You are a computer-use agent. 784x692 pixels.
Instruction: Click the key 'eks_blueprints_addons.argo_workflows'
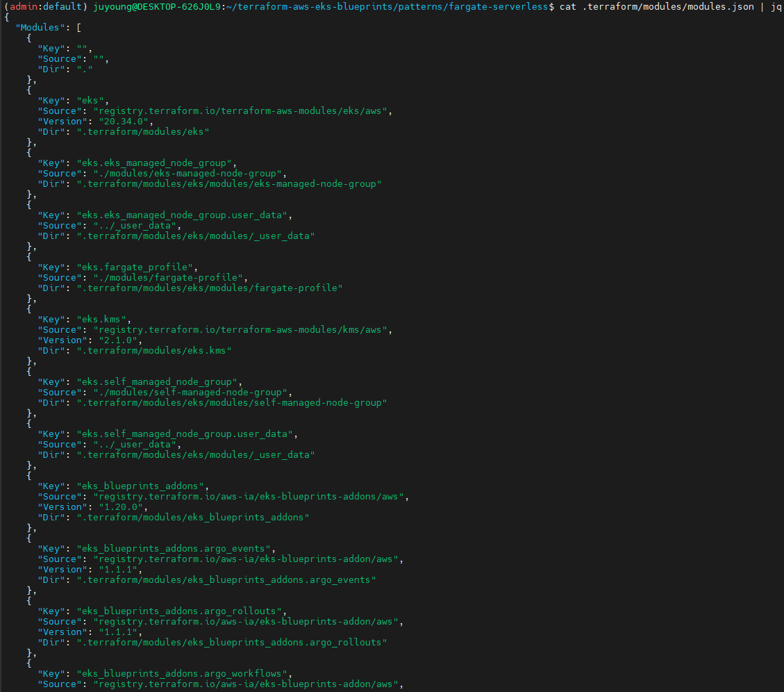182,674
